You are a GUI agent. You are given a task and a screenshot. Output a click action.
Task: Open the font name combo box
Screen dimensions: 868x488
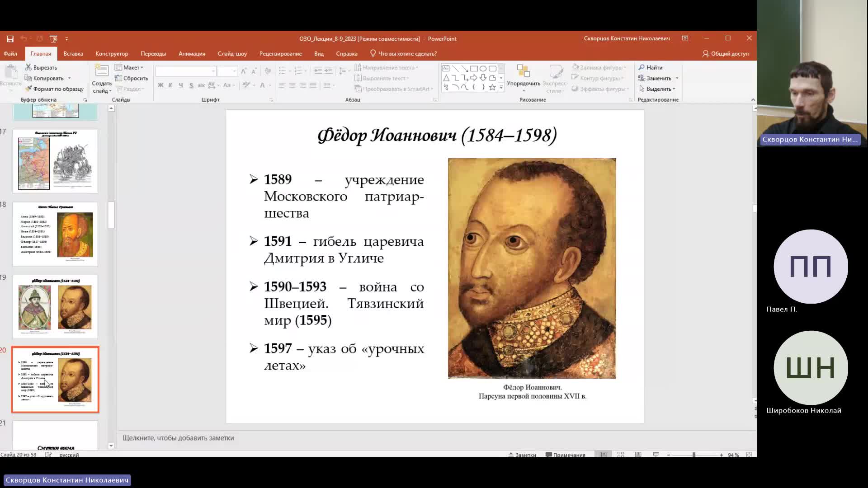[x=186, y=71]
